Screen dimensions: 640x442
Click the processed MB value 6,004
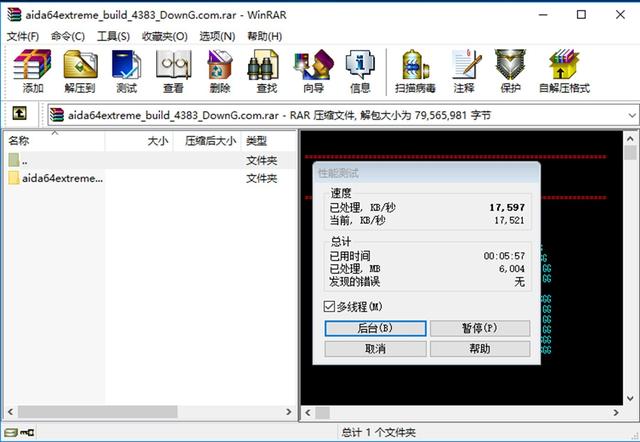pos(512,269)
